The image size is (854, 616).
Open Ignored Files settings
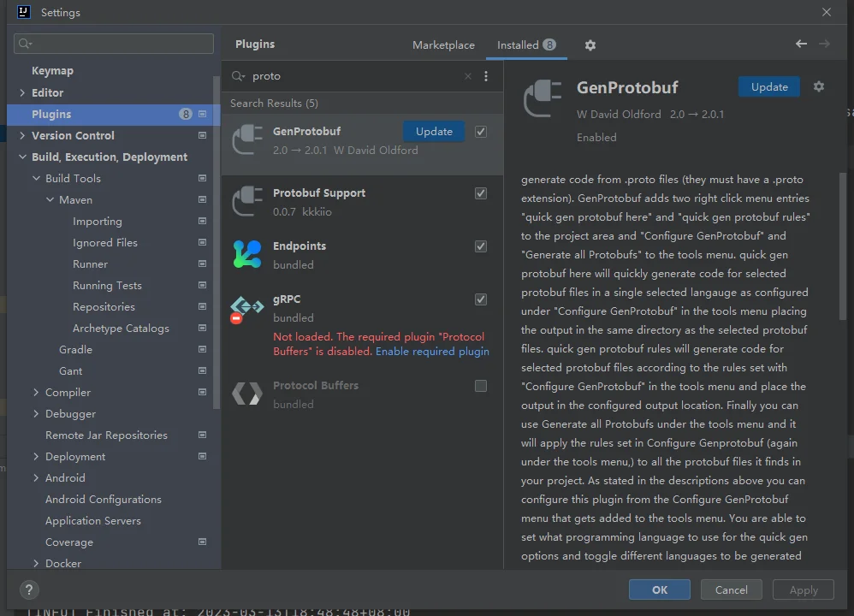pos(105,242)
